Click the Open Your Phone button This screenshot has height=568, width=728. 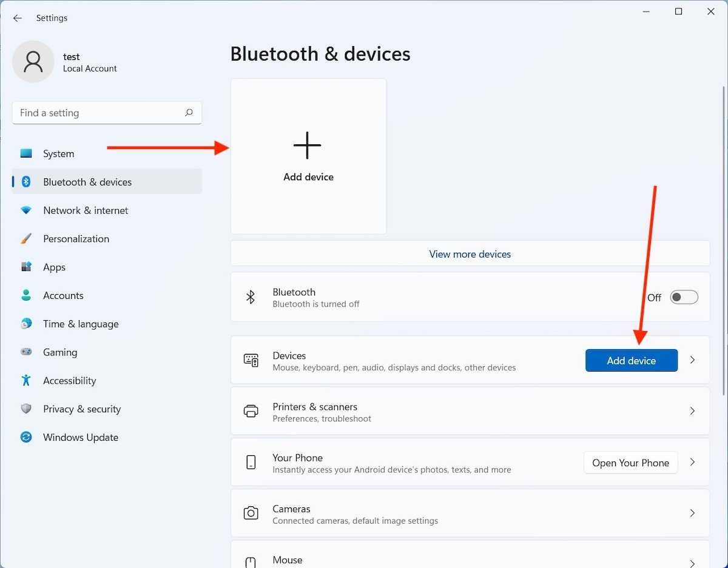pos(630,463)
